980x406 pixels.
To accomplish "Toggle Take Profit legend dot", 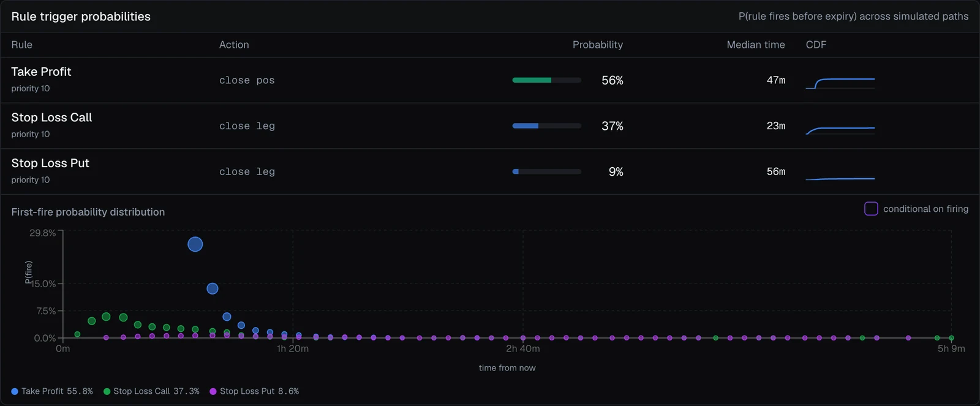I will [15, 391].
